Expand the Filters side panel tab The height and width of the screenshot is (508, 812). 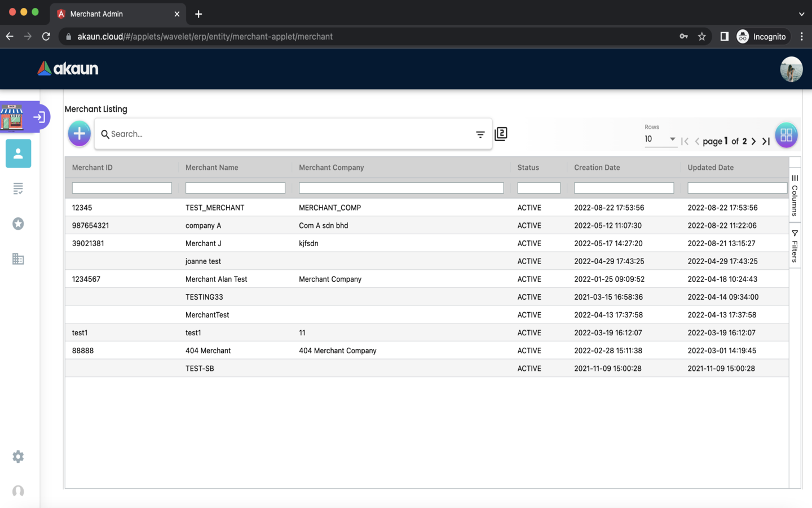point(795,246)
